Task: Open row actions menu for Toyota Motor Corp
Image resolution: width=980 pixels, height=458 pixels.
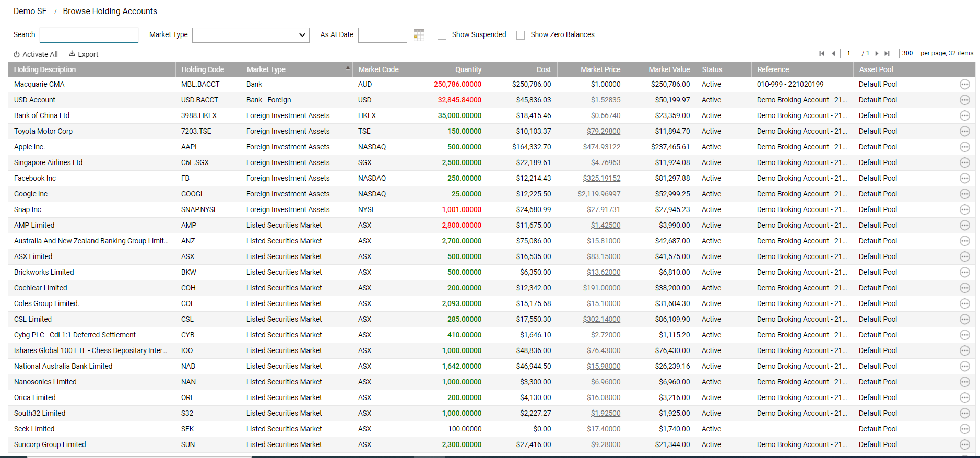Action: pos(964,131)
